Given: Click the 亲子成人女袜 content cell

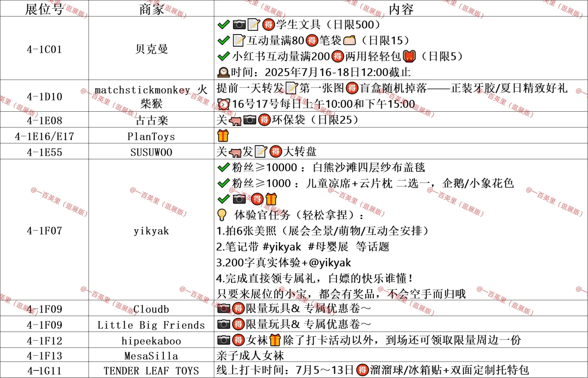Looking at the screenshot, I should click(401, 355).
